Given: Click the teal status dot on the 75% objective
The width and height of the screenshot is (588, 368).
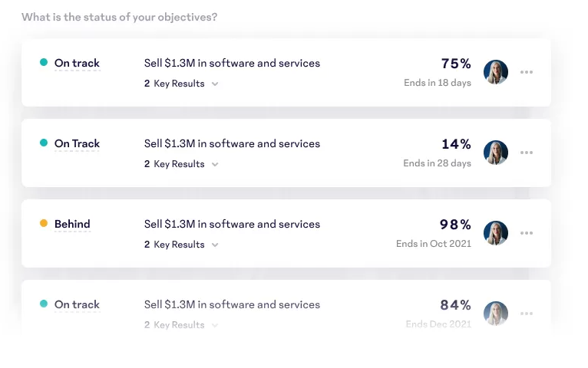Looking at the screenshot, I should 44,63.
